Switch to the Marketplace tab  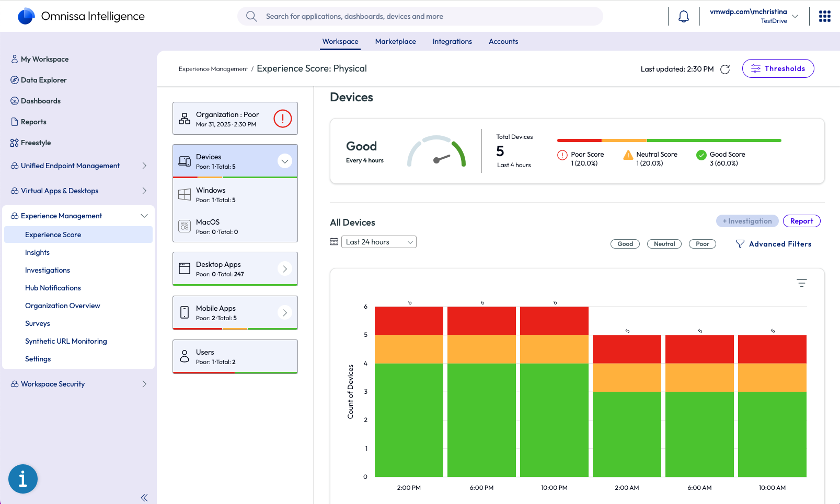click(395, 42)
